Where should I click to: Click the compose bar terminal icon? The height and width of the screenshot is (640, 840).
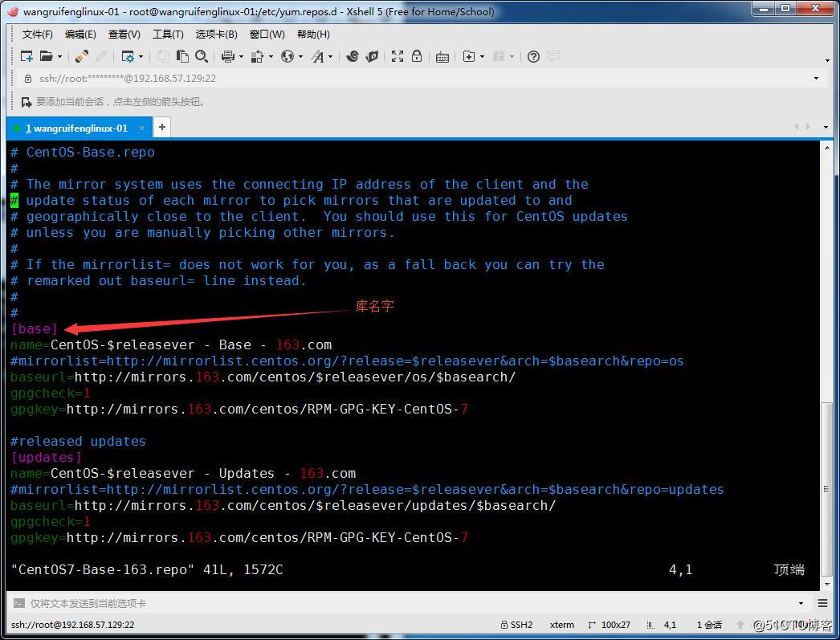coord(18,603)
